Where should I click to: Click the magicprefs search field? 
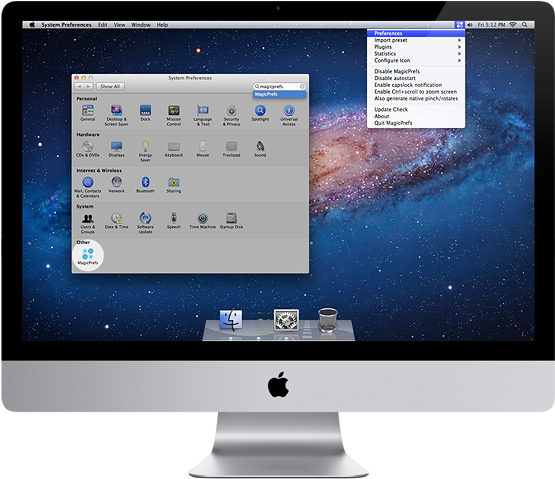tap(279, 86)
